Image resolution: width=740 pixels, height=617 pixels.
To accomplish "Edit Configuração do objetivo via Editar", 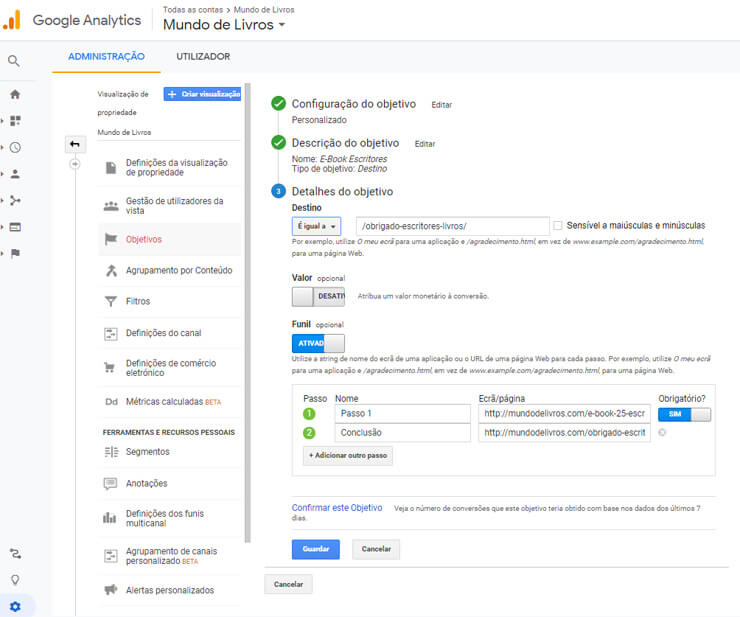I will pos(441,105).
